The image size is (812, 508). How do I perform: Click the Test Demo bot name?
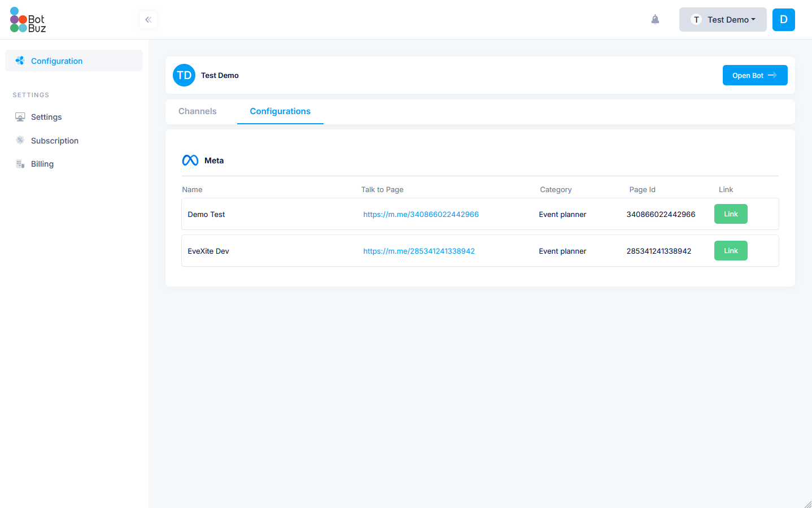pos(220,75)
